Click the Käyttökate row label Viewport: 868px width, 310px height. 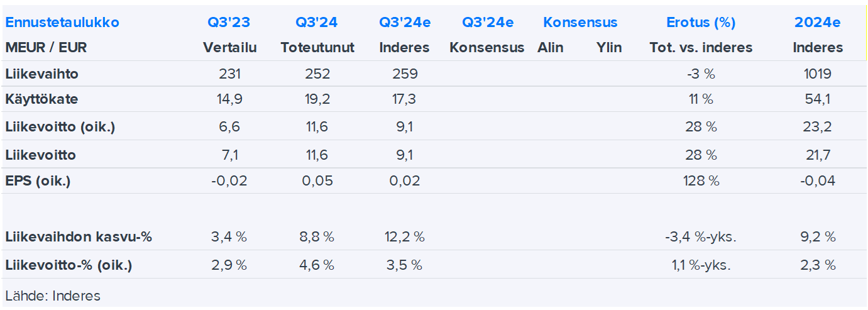coord(41,99)
